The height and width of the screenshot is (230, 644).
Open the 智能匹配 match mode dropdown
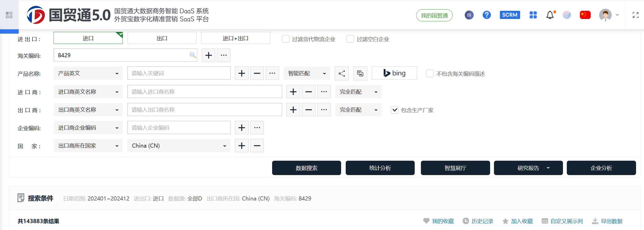click(307, 73)
